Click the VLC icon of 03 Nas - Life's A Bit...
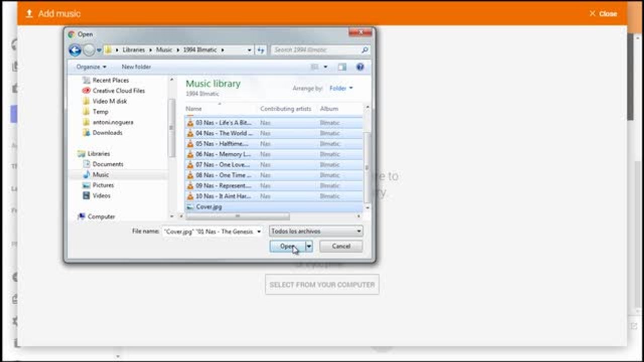 tap(190, 123)
